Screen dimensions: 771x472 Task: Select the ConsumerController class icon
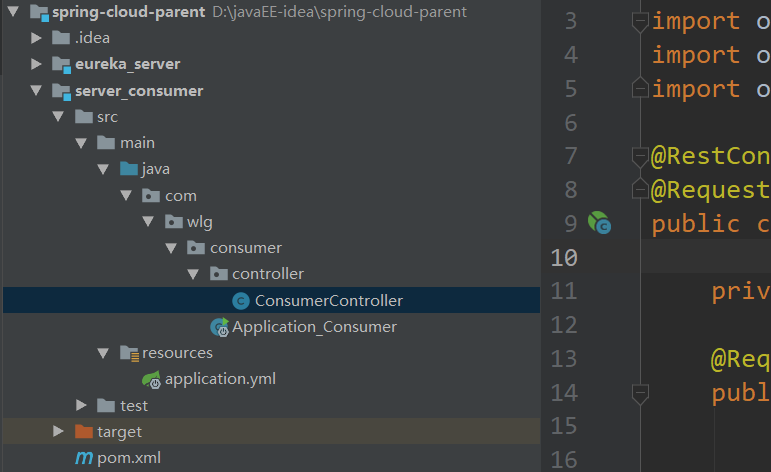pyautogui.click(x=241, y=300)
